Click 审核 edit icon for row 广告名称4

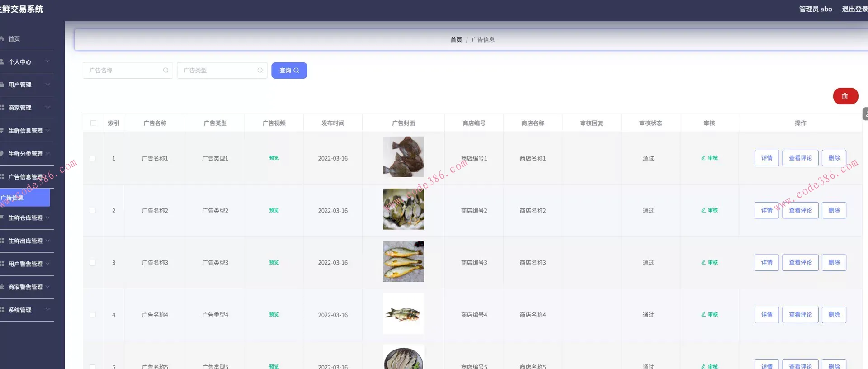[703, 315]
